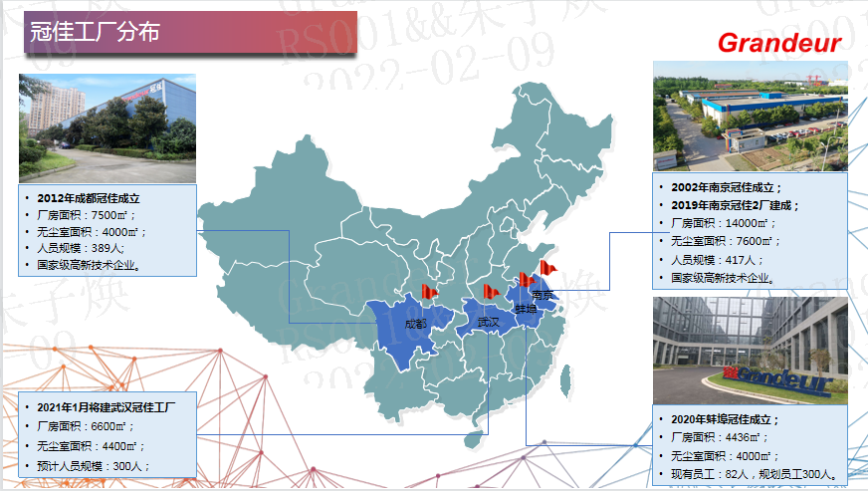Click the 人员规模：389人 line
The height and width of the screenshot is (491, 868).
point(81,248)
